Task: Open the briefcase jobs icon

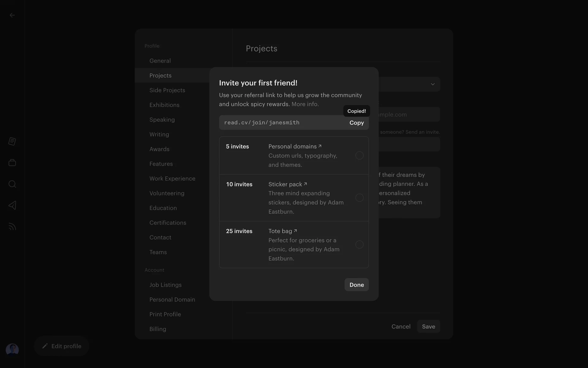Action: click(12, 163)
